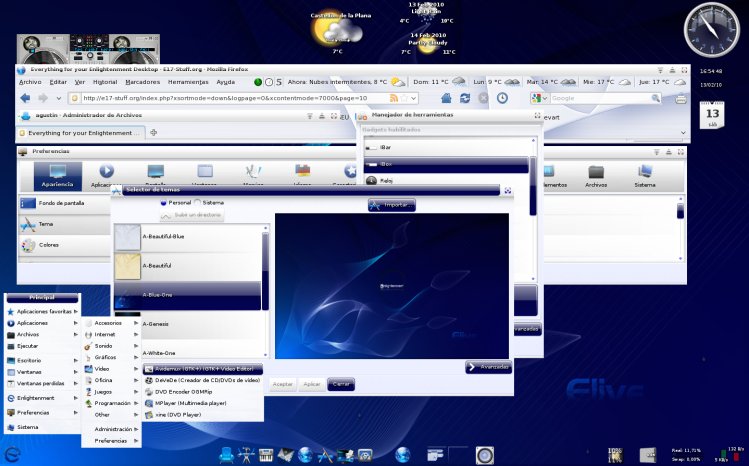Viewport: 749px width, 466px height.
Task: Click the large theme preview image
Action: tap(392, 286)
